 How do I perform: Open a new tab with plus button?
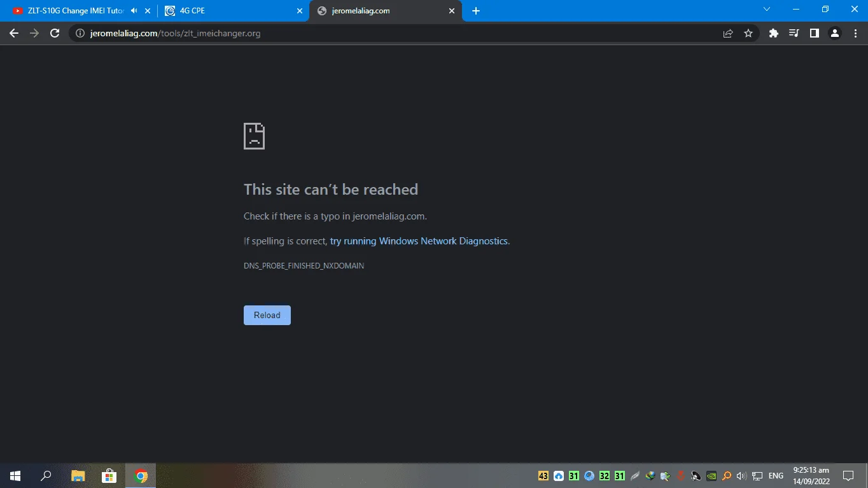[x=476, y=11]
